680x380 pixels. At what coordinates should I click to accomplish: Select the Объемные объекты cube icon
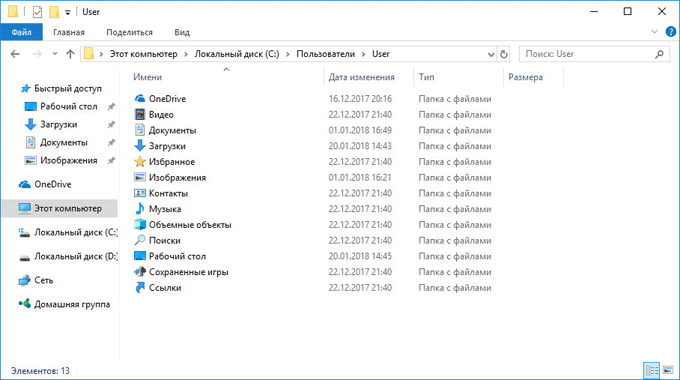pos(140,225)
